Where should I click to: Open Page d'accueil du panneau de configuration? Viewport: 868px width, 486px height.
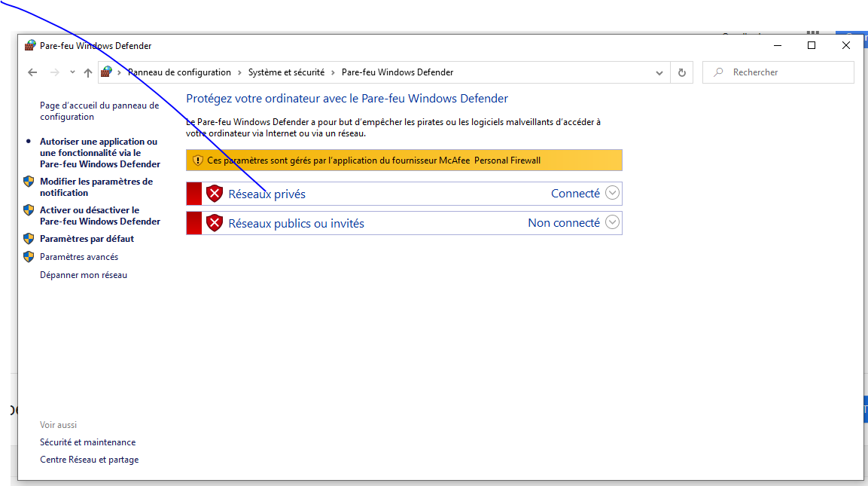[99, 111]
